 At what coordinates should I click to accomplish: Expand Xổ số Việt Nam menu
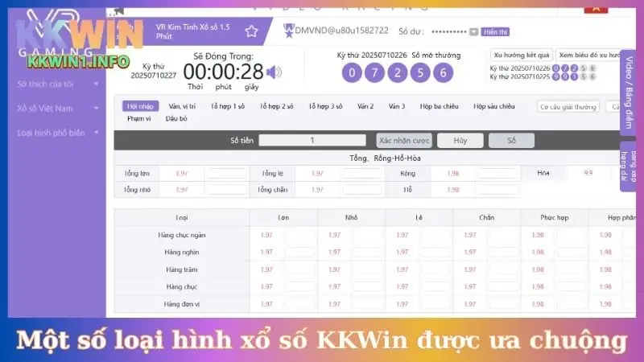[x=56, y=109]
